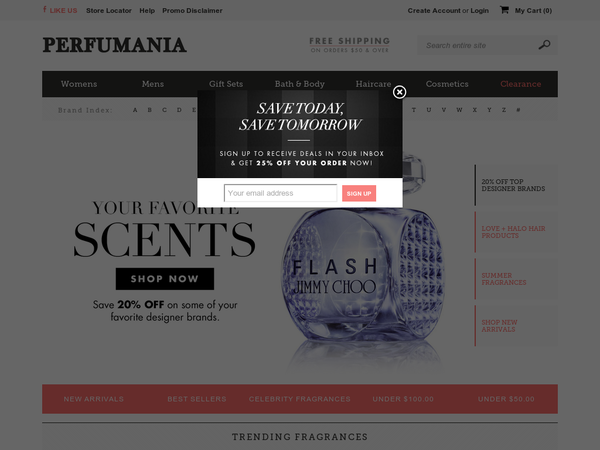Open the Promo Disclaimer link
This screenshot has width=600, height=450.
pos(192,11)
